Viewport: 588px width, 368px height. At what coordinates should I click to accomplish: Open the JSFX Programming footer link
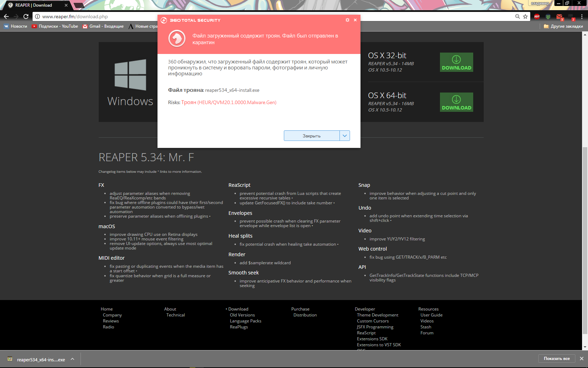[375, 327]
